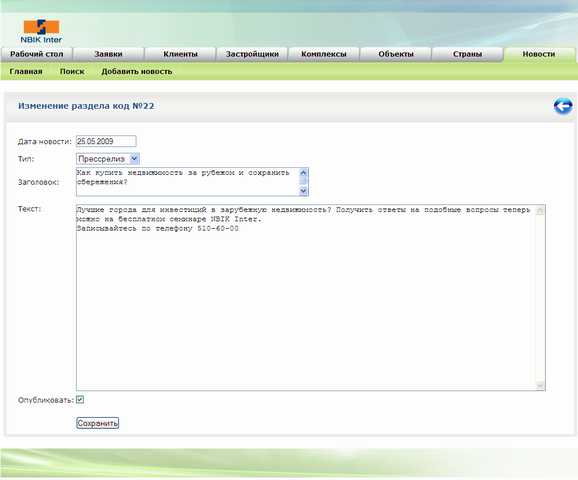Click the Тип label
The width and height of the screenshot is (578, 480).
point(26,159)
